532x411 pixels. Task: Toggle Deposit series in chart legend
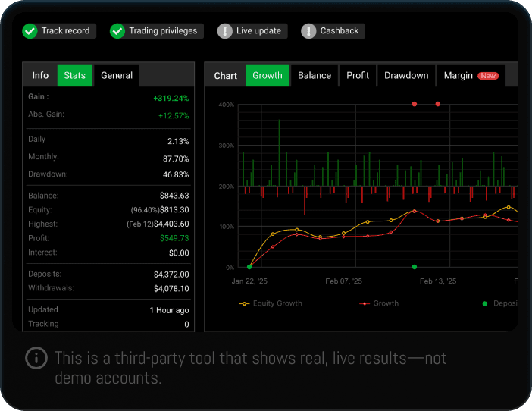pos(499,303)
